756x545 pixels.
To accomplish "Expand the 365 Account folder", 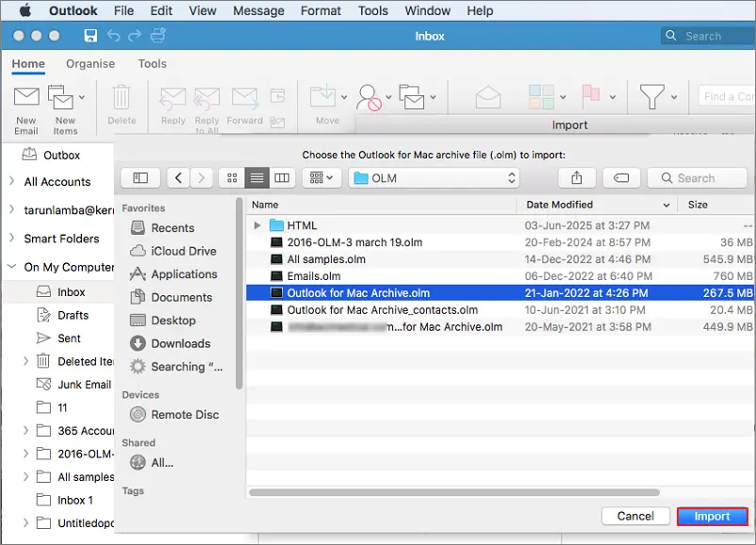I will point(25,430).
